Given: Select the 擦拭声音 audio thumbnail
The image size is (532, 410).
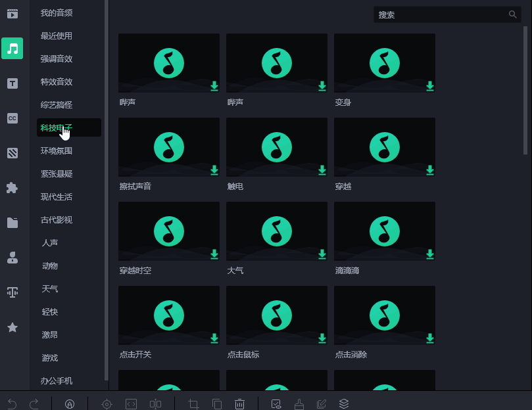Looking at the screenshot, I should pos(169,147).
